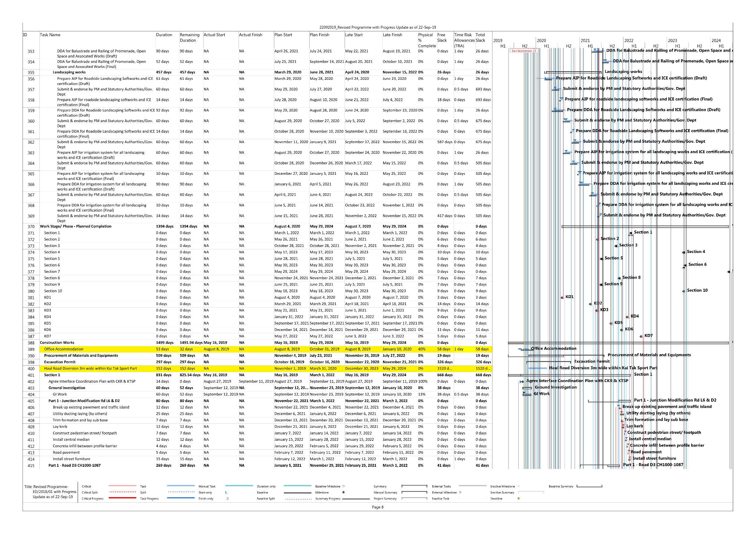This screenshot has height=534, width=756.
Task: Click the Start-only bracket in the legend
Action: [226, 493]
